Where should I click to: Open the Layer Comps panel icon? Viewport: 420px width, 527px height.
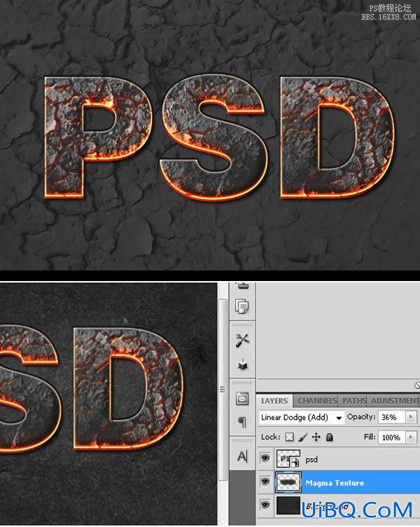tap(242, 306)
